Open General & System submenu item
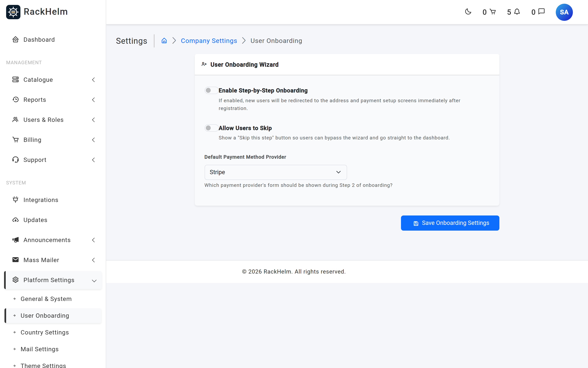588x368 pixels. pyautogui.click(x=53, y=299)
